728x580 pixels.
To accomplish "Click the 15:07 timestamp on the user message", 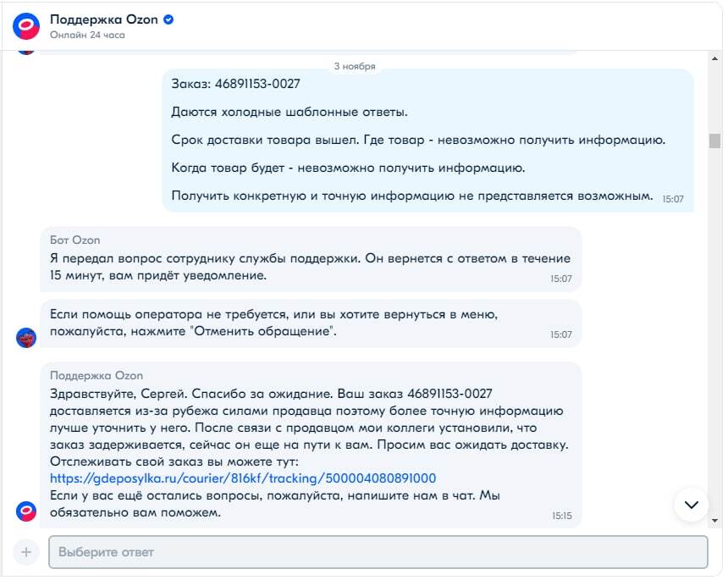I will (673, 199).
